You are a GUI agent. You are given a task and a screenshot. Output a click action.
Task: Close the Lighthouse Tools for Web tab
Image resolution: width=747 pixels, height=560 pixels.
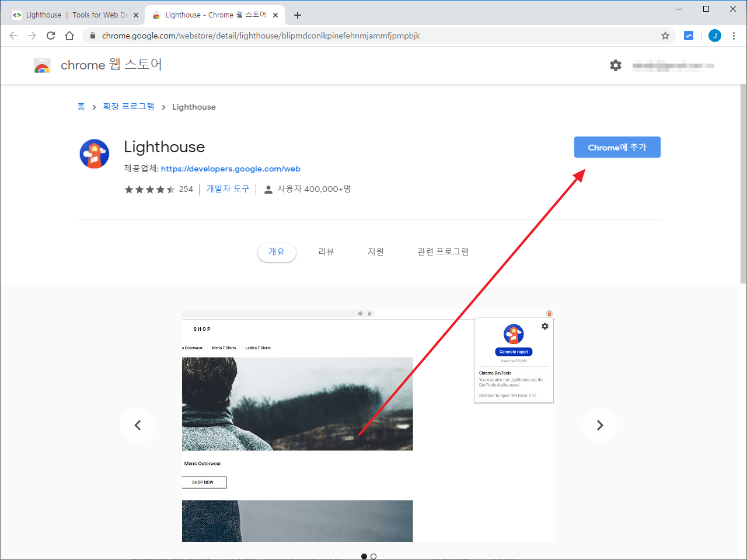[136, 15]
